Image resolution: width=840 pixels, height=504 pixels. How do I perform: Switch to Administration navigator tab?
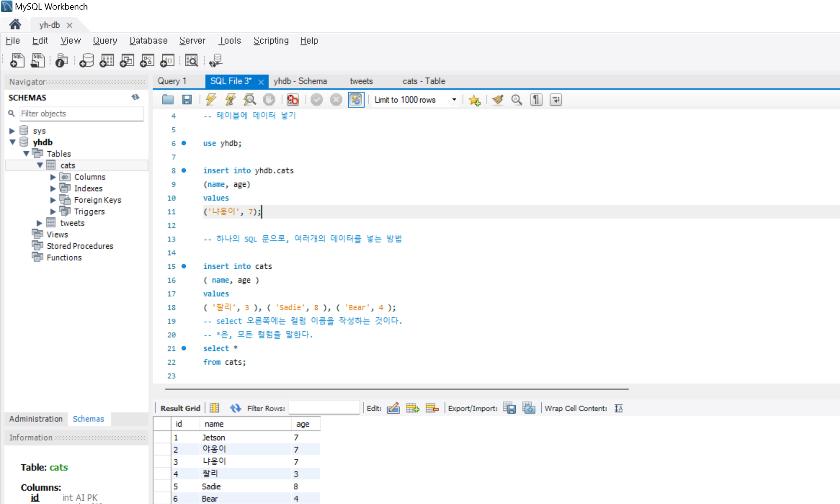[x=36, y=419]
